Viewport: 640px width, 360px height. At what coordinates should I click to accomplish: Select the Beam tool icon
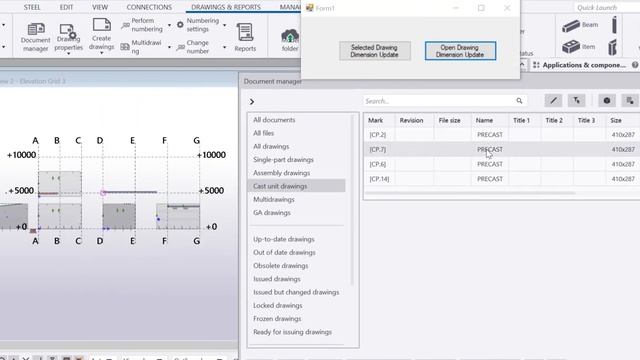(x=571, y=26)
